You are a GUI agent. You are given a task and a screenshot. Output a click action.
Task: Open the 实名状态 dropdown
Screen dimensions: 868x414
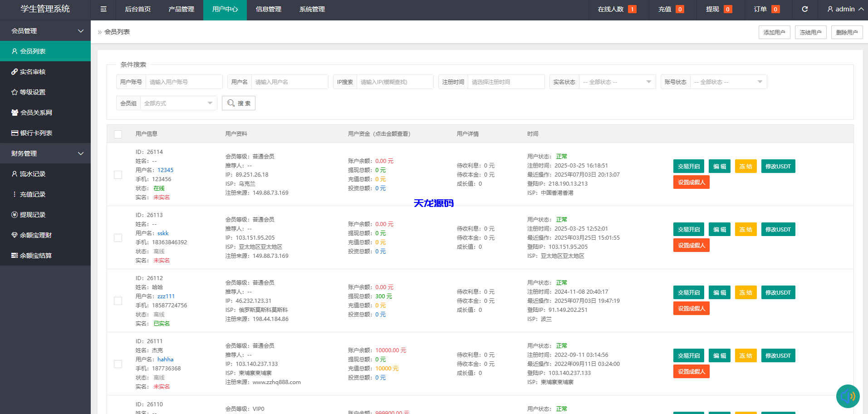[x=617, y=82]
